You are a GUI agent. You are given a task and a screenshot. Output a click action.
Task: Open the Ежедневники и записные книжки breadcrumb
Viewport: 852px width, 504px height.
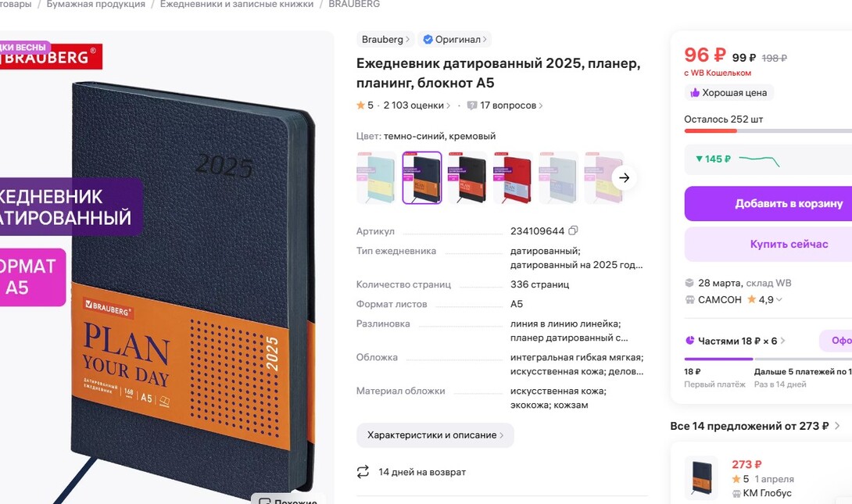point(236,5)
